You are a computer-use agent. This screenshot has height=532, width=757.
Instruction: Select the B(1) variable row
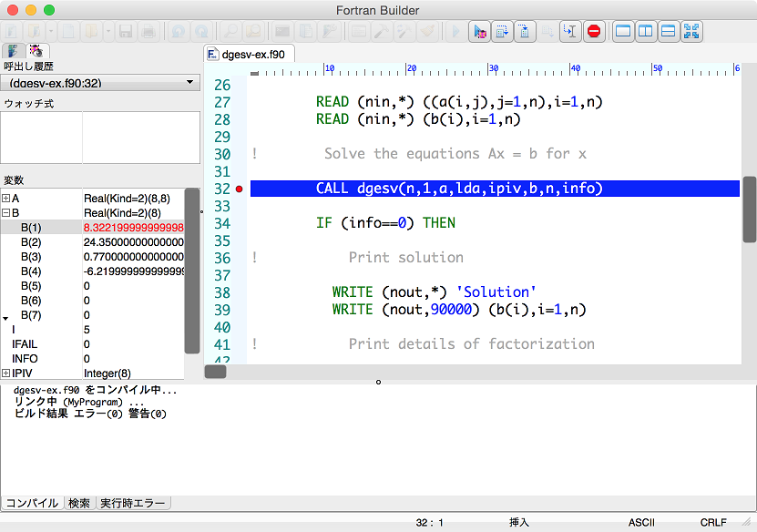tap(93, 228)
